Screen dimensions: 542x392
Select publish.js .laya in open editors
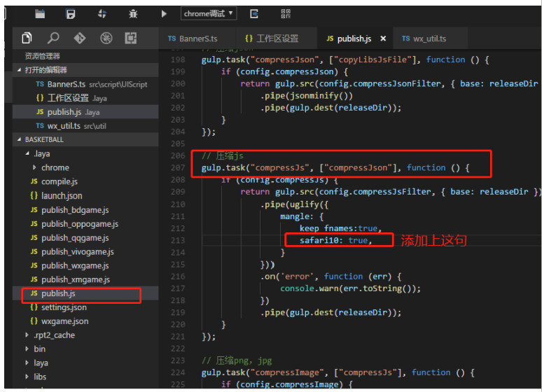pyautogui.click(x=85, y=112)
